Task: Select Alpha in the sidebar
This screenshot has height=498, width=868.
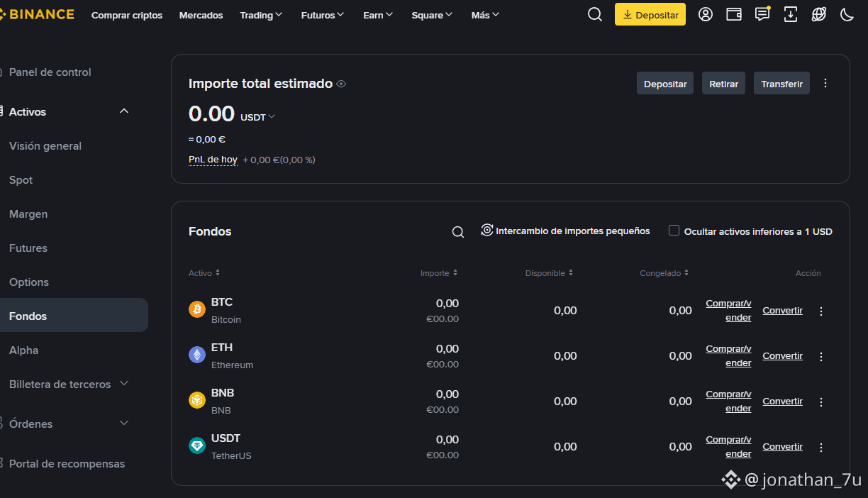Action: (x=24, y=350)
